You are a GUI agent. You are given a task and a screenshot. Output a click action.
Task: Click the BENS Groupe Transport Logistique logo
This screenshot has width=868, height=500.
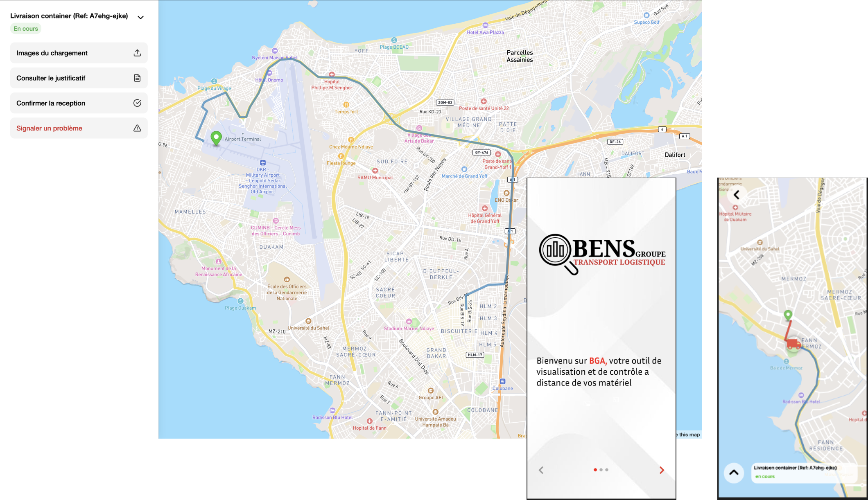602,254
